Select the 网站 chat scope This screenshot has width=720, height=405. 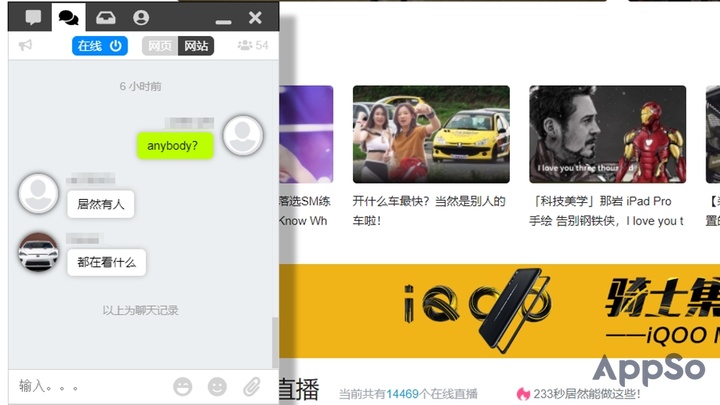[196, 45]
